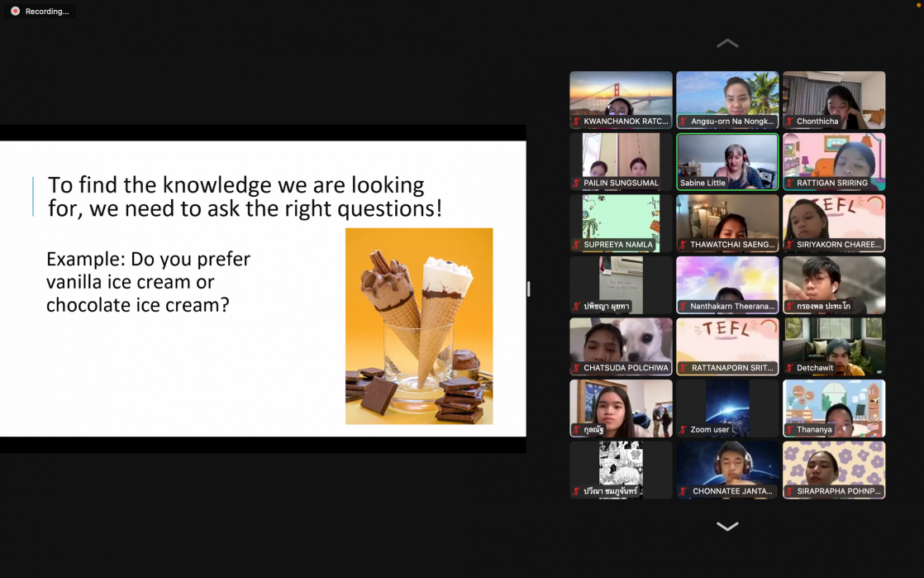This screenshot has height=578, width=924.
Task: Click muted mic icon on PAILIN SUNGSUMAL tile
Action: pos(577,183)
